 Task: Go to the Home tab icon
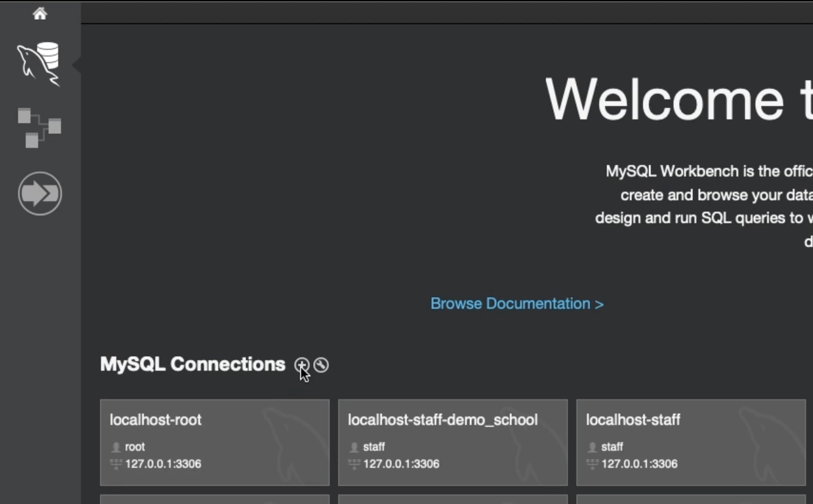[x=40, y=13]
